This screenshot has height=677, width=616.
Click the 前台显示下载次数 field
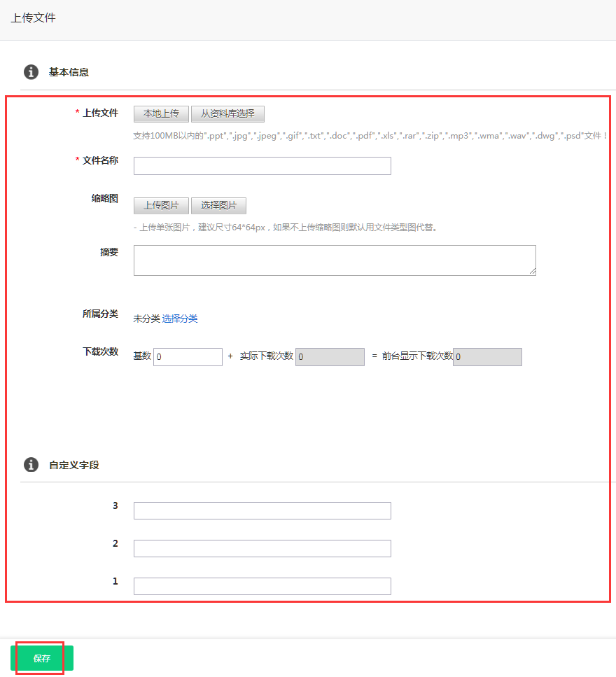pos(486,356)
